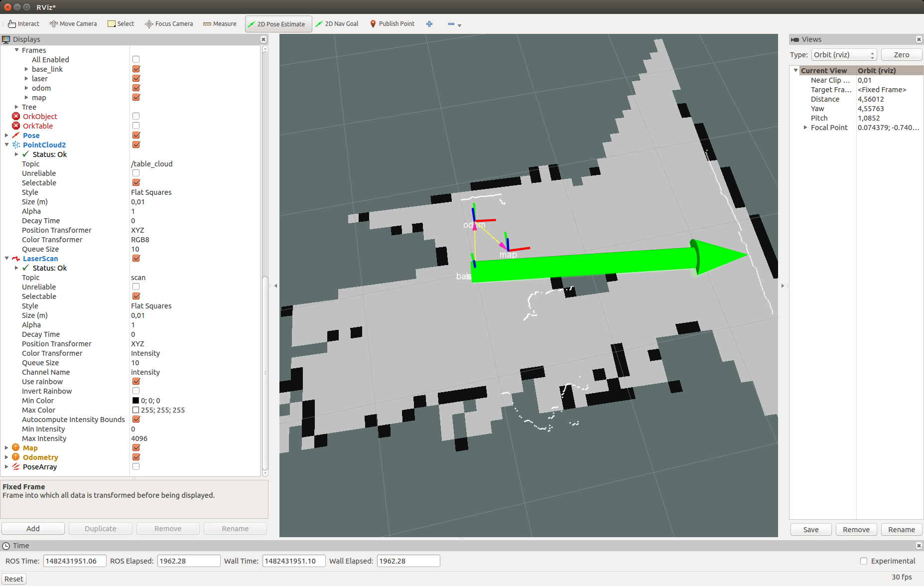Click the PoseArray display icon
924x586 pixels.
pos(16,466)
